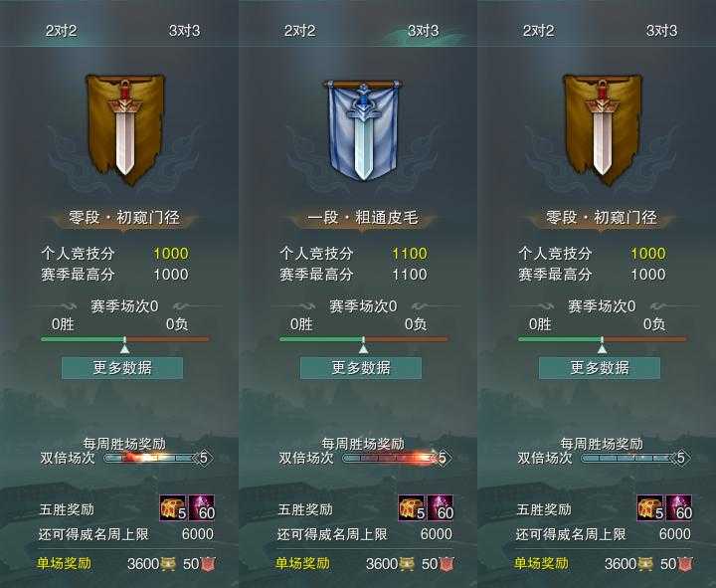Click the 一段·粗通皮毛 rank title
This screenshot has width=716, height=588.
363,218
